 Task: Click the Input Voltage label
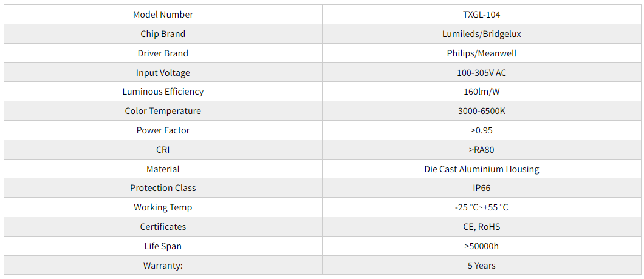point(163,73)
